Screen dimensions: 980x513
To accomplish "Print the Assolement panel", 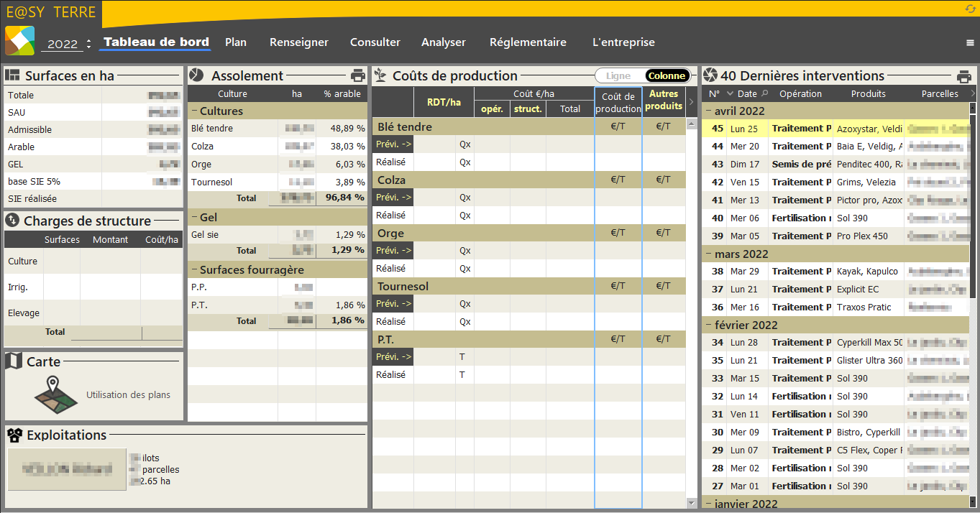I will (x=357, y=76).
